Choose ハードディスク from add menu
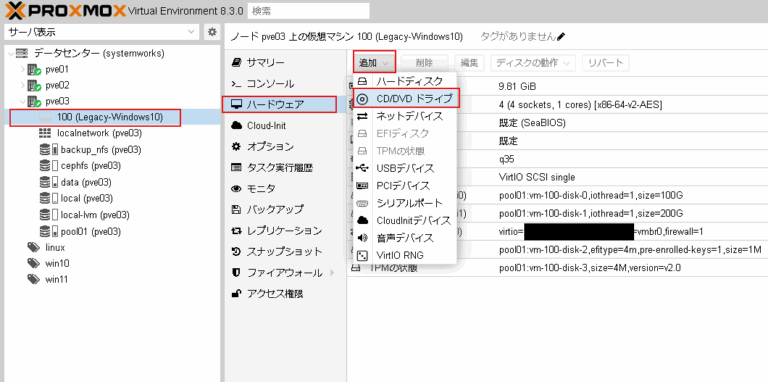This screenshot has width=768, height=382. pos(405,81)
